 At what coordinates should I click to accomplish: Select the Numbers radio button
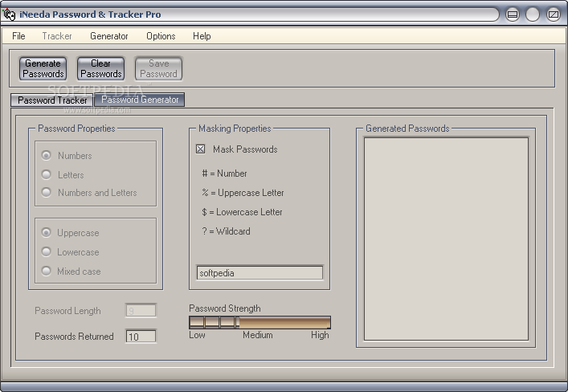[47, 156]
